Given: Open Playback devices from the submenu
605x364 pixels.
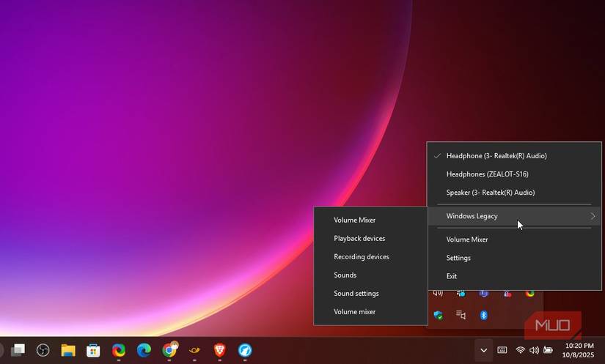Looking at the screenshot, I should [x=359, y=239].
